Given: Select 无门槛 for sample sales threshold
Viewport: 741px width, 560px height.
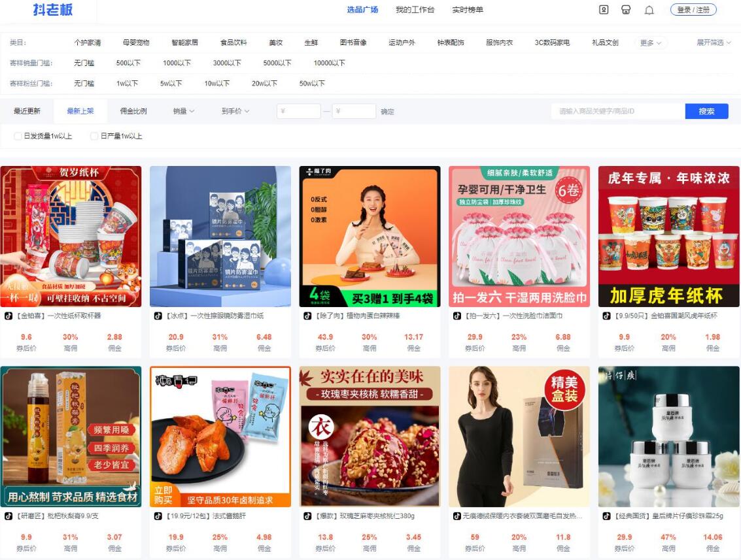Looking at the screenshot, I should click(x=84, y=63).
